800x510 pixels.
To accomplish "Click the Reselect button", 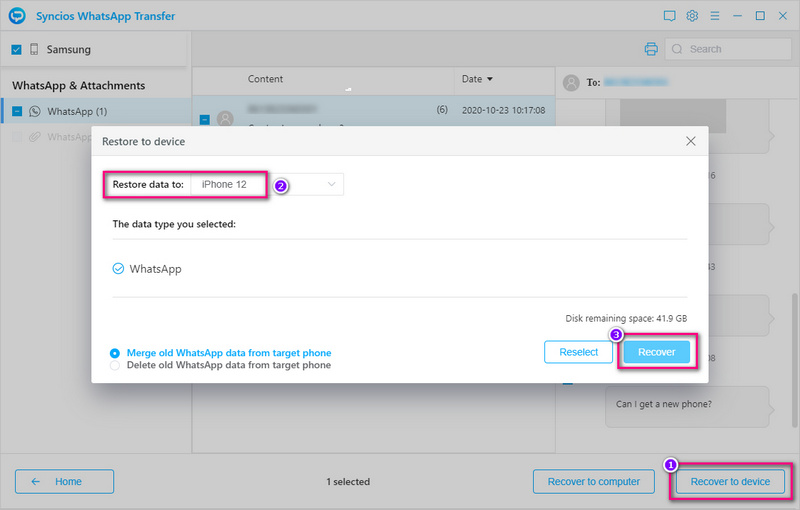I will click(x=579, y=352).
